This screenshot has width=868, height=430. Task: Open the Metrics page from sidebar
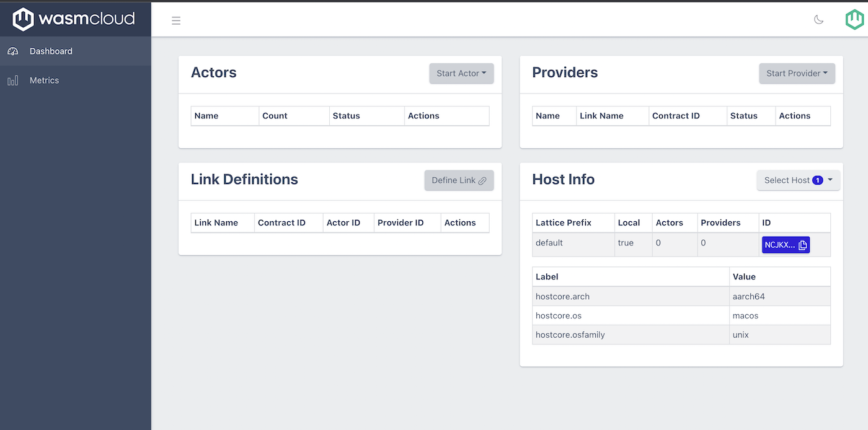pos(44,81)
